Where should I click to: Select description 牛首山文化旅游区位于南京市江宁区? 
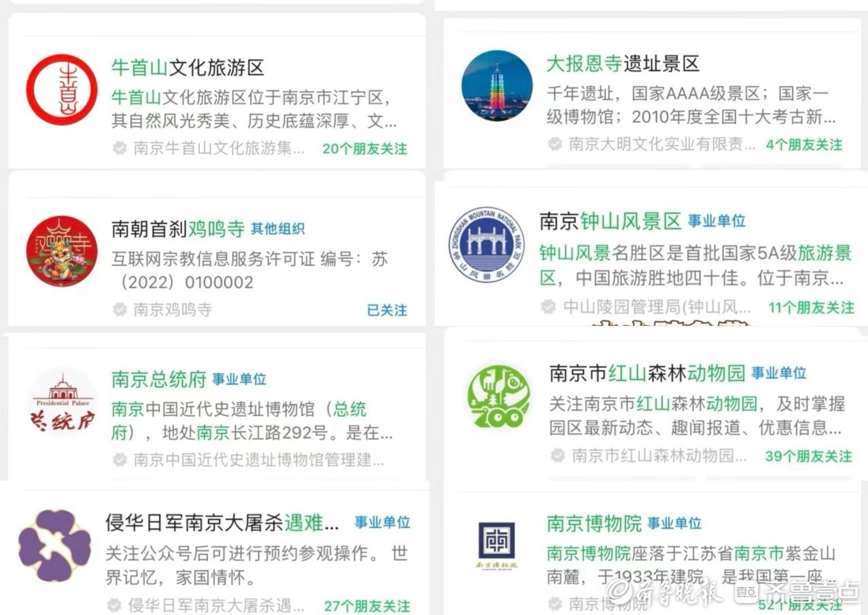coord(251,97)
